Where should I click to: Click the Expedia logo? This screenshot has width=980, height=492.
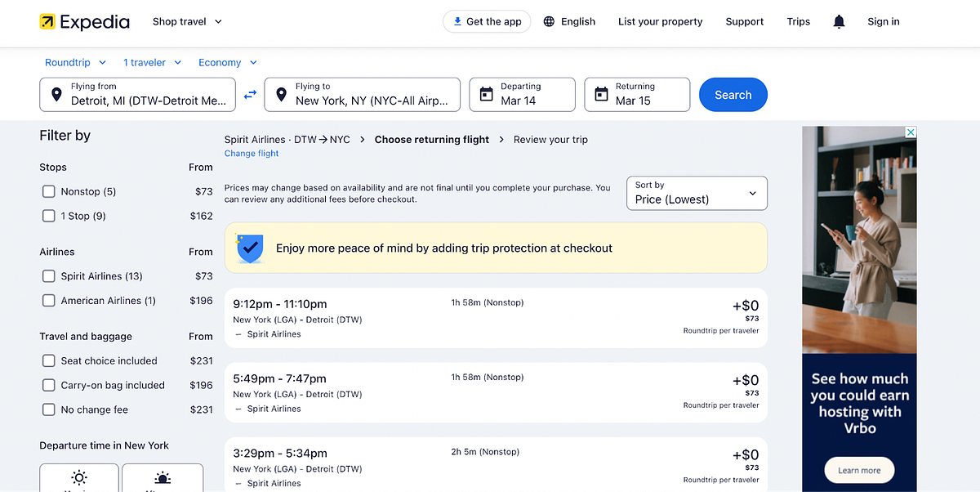[84, 22]
